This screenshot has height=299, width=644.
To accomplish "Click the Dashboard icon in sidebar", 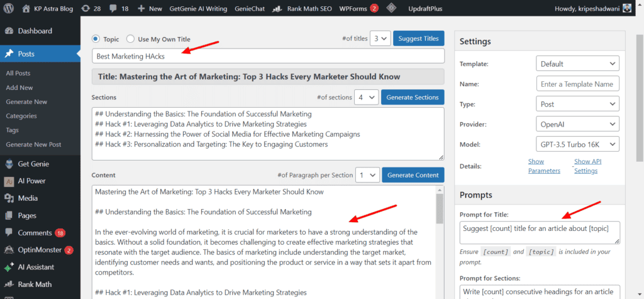I will coord(9,31).
